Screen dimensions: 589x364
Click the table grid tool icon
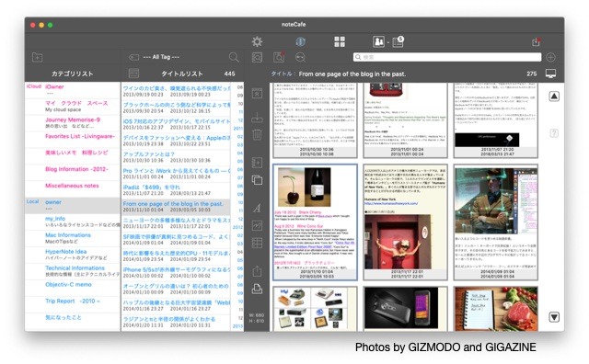click(257, 243)
